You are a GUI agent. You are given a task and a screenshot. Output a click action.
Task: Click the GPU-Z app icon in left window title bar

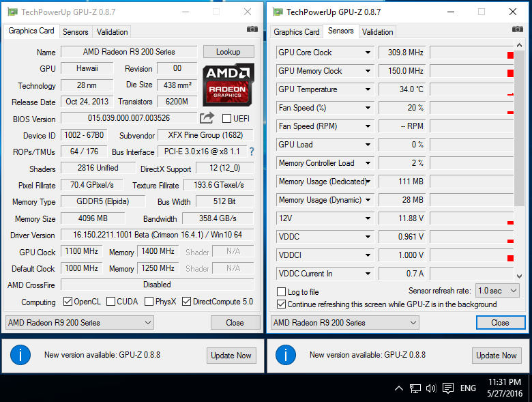point(12,12)
